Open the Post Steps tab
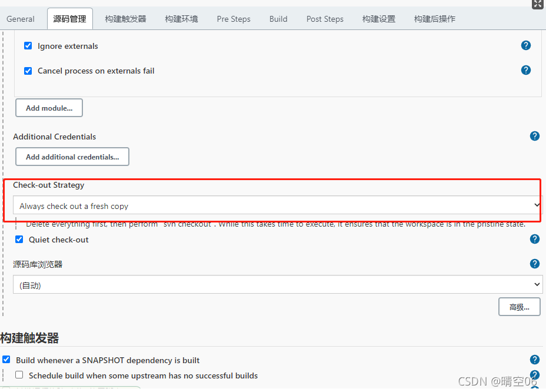This screenshot has height=392, width=546. click(325, 19)
